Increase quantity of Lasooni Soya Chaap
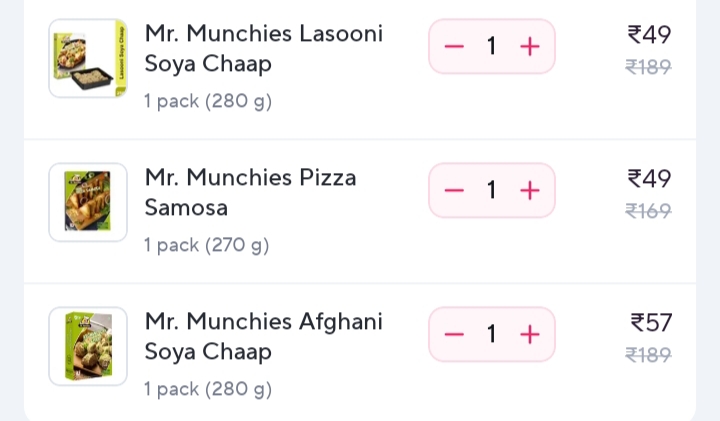This screenshot has height=421, width=720. pyautogui.click(x=530, y=47)
